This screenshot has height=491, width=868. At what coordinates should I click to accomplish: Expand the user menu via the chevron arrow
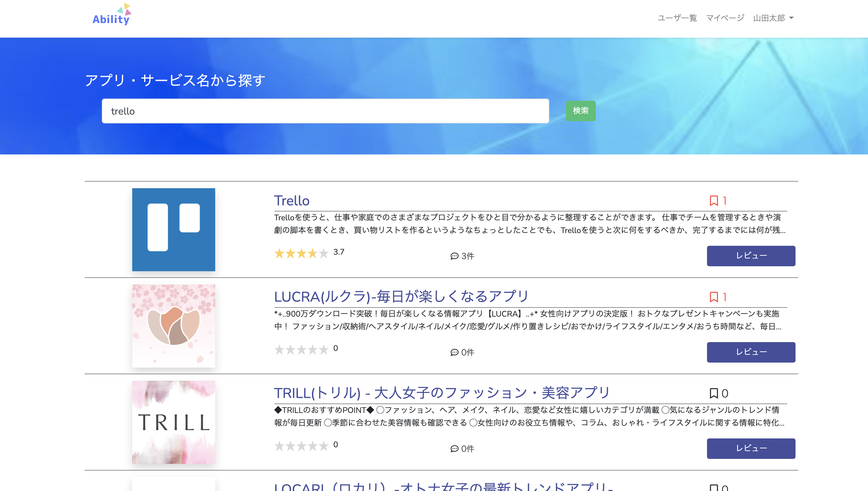click(x=791, y=18)
